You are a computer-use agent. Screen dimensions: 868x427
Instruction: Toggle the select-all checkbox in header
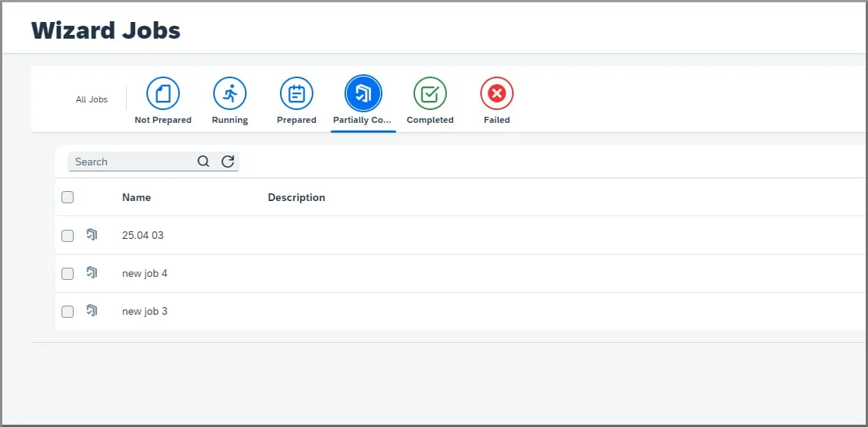68,197
